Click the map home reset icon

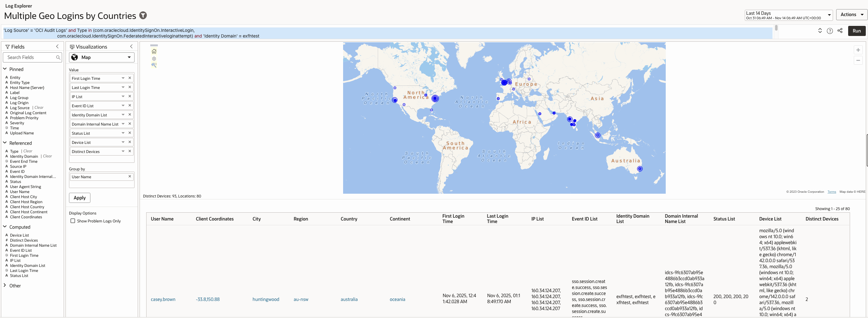click(154, 51)
